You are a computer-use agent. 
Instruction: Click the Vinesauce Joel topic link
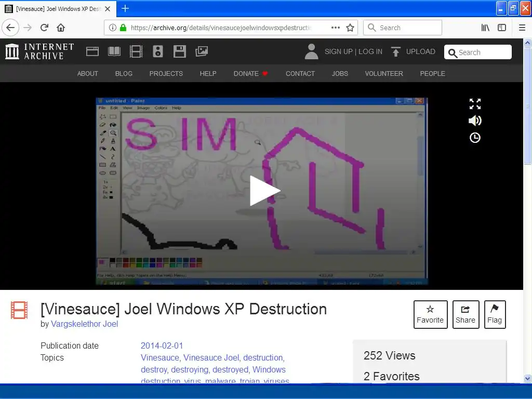(211, 357)
